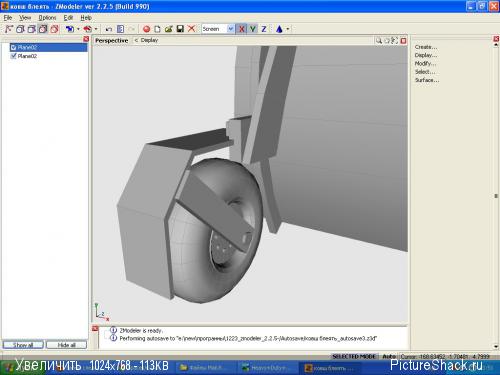Viewport: 500px width, 375px height.
Task: Toggle the highlighted first Plane02 checkbox
Action: tap(14, 47)
